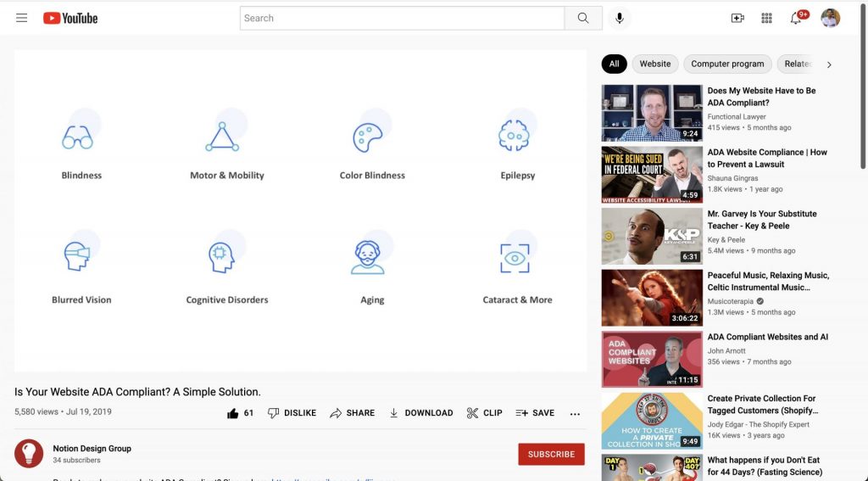Open the Notion Design Group channel link
This screenshot has height=481, width=868.
(92, 448)
